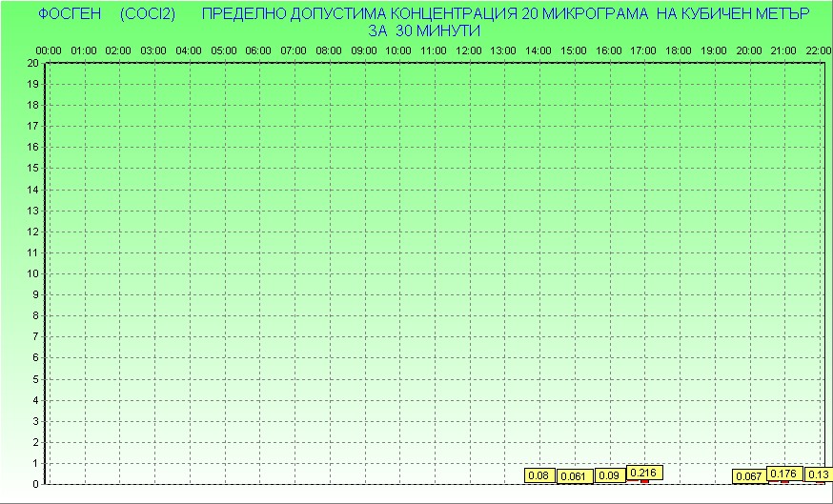The image size is (833, 504).
Task: Click the 12:00 time axis label
Action: pyautogui.click(x=468, y=50)
